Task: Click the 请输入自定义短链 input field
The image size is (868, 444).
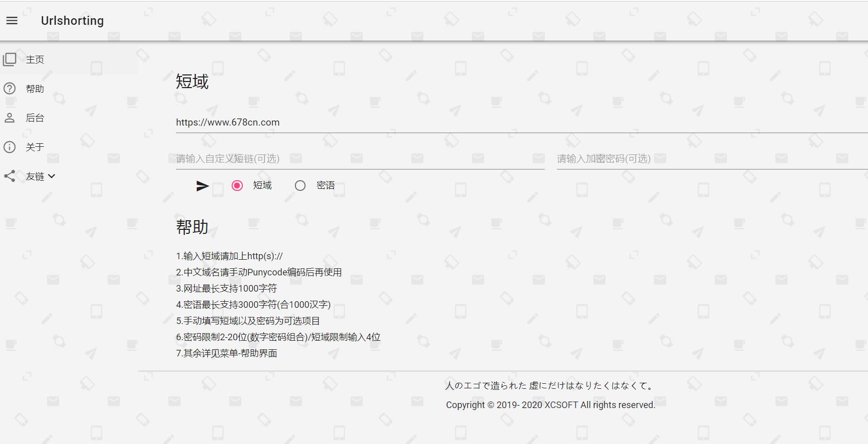Action: pos(360,159)
